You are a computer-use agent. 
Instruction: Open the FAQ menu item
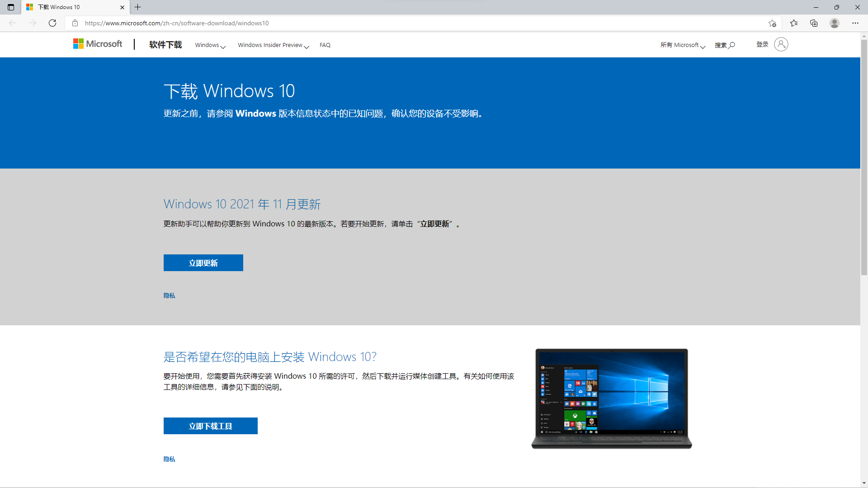(325, 45)
